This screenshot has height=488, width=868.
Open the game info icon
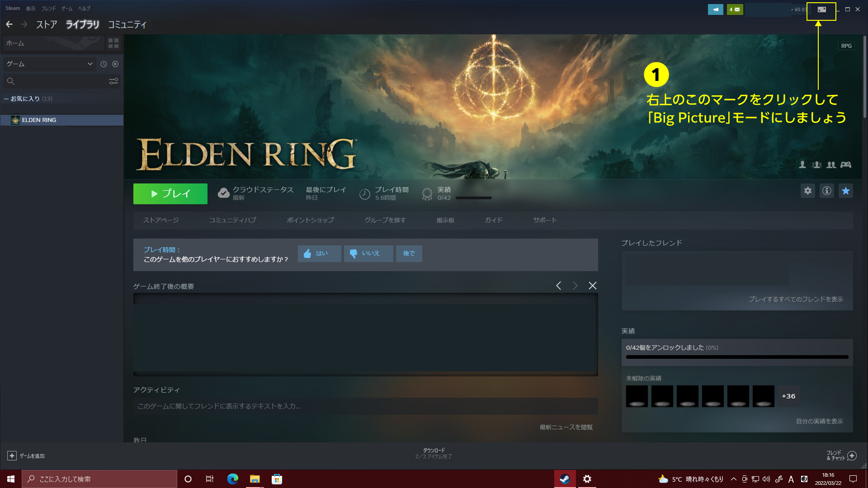827,191
